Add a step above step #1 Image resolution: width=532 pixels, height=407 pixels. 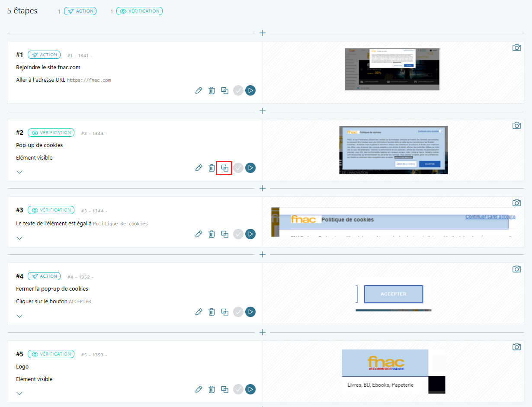point(262,33)
